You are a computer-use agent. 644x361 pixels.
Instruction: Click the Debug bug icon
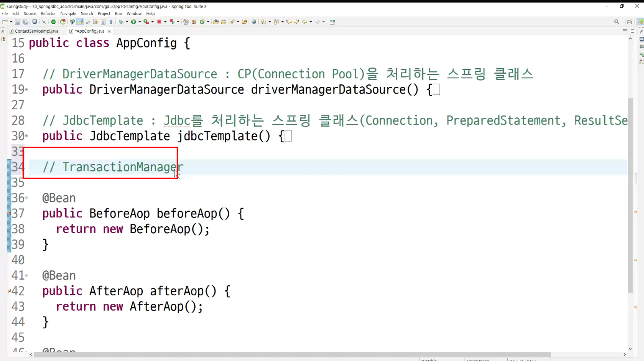tap(121, 22)
